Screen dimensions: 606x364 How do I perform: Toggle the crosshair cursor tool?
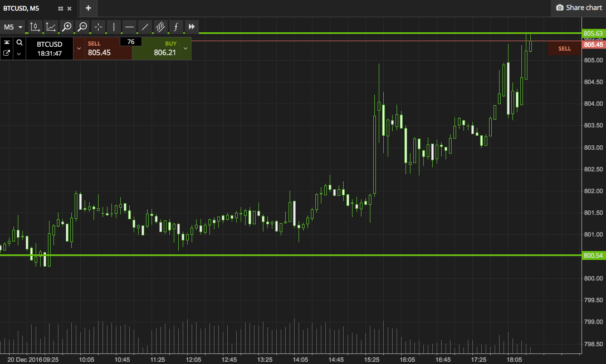[98, 27]
